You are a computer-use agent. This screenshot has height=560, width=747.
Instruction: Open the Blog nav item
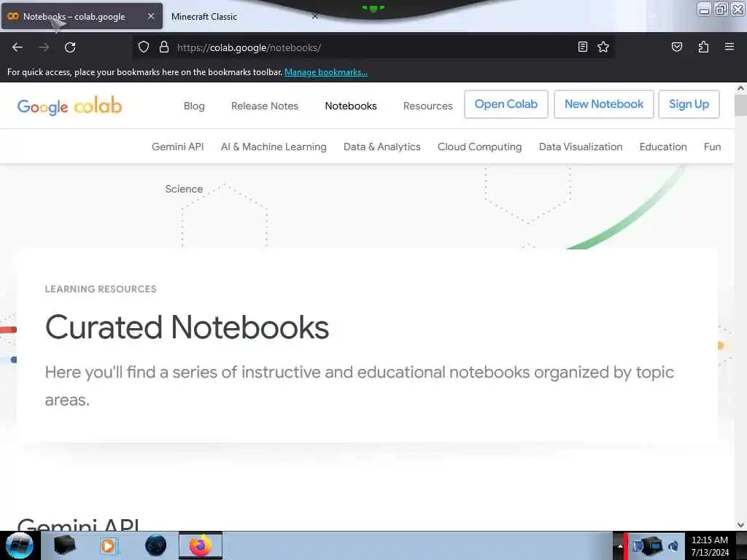[194, 106]
